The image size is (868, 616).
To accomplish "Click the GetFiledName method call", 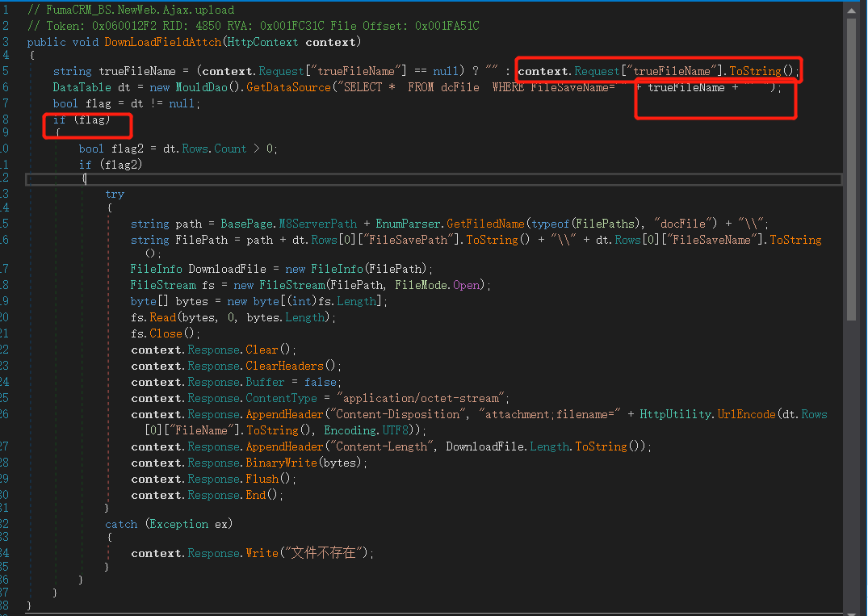I will click(x=485, y=224).
